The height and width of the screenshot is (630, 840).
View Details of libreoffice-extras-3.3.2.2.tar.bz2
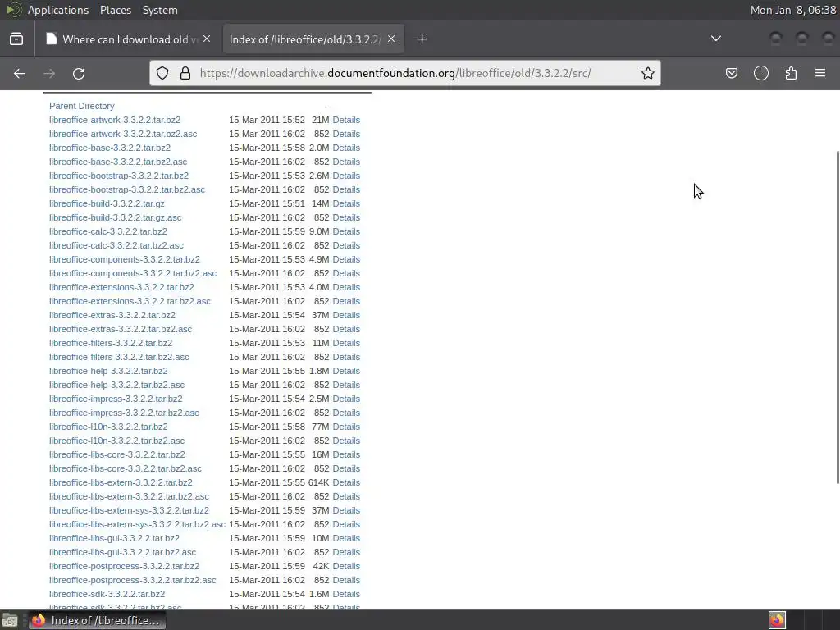[346, 315]
